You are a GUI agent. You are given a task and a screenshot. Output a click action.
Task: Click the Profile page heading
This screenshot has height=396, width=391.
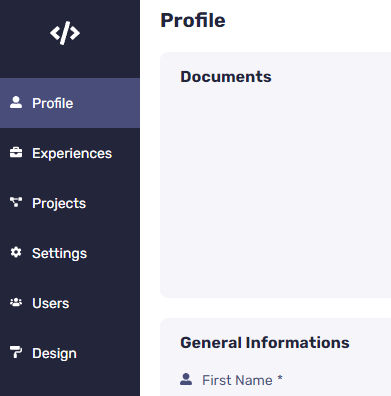[x=193, y=20]
